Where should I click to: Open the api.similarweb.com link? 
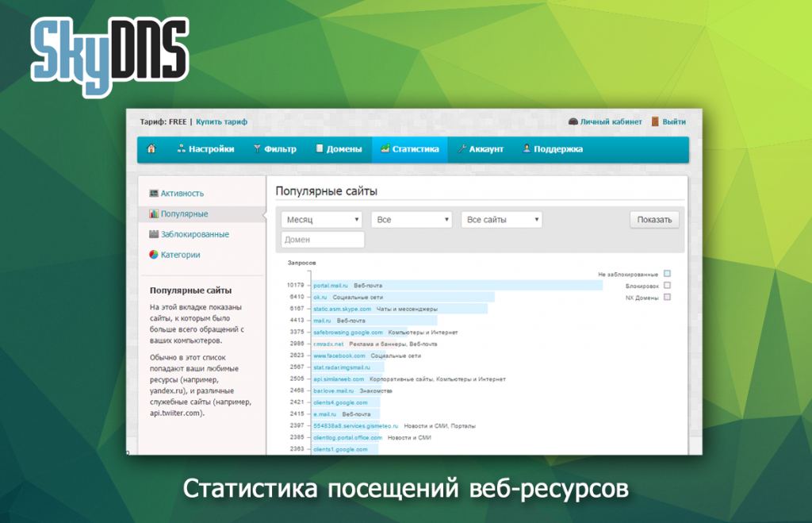coord(339,379)
